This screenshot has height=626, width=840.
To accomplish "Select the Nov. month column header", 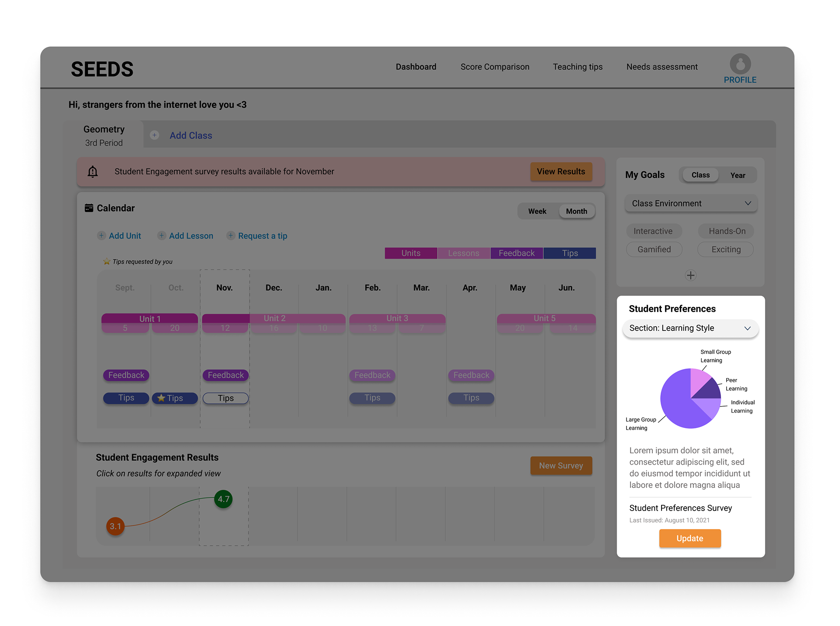I will [x=224, y=288].
